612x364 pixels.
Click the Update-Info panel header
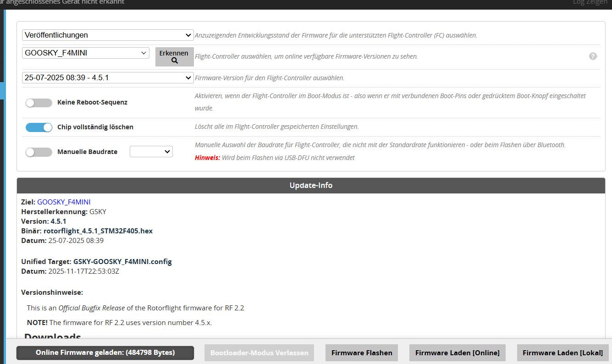(x=311, y=186)
